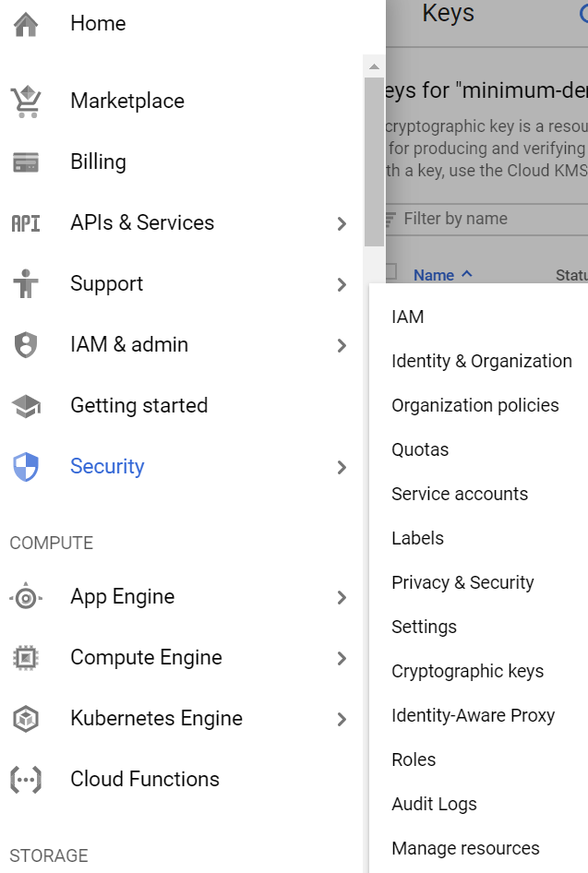Click the IAM & admin shield icon

click(26, 344)
